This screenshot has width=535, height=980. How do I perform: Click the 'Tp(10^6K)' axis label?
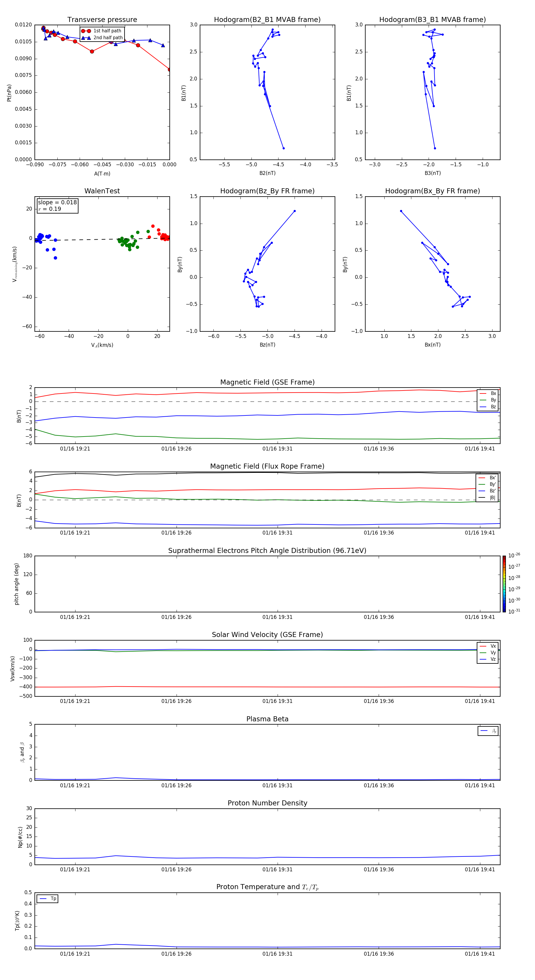click(x=17, y=921)
